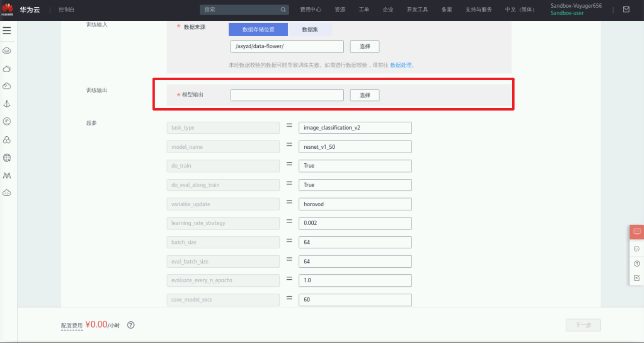Open the 费用中心 menu

[310, 10]
